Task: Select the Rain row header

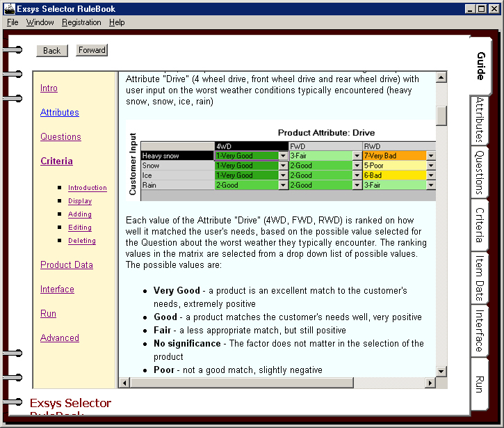Action: click(177, 185)
